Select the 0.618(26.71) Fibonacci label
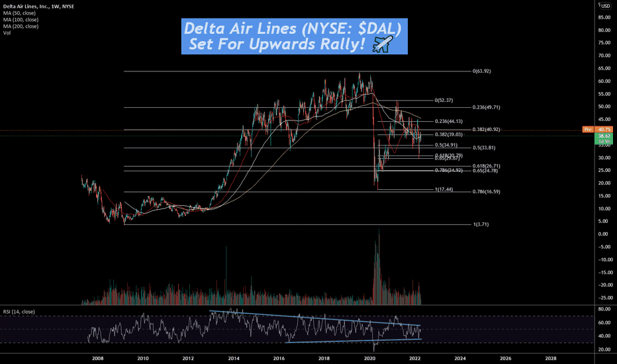The image size is (617, 364). coord(487,166)
